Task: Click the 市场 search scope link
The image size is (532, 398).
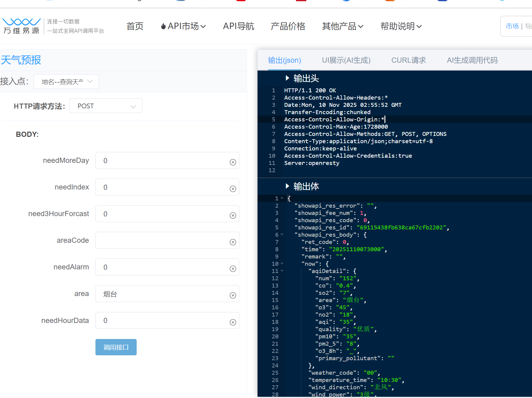Action: coord(512,26)
